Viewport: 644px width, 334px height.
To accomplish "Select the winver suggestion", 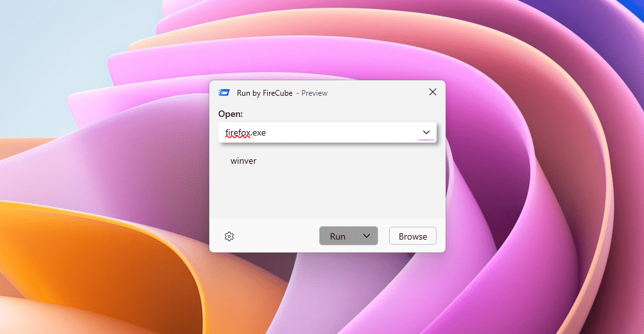I will click(243, 161).
